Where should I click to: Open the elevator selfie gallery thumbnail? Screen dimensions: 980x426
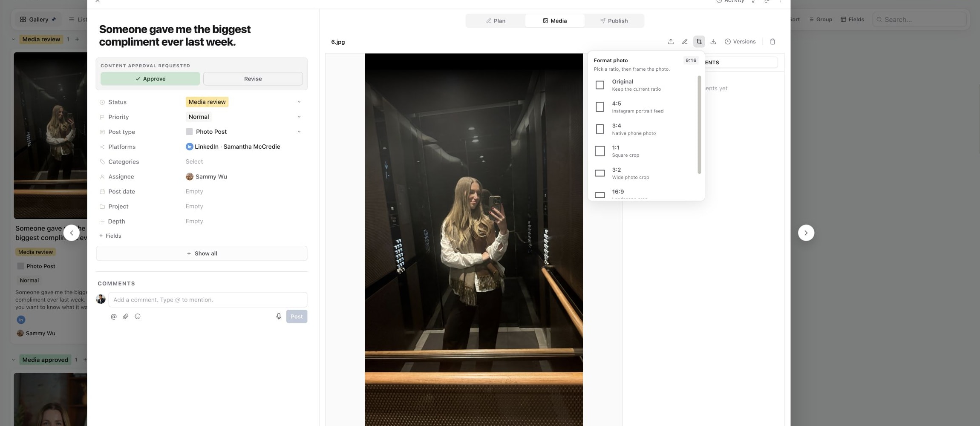[50, 135]
